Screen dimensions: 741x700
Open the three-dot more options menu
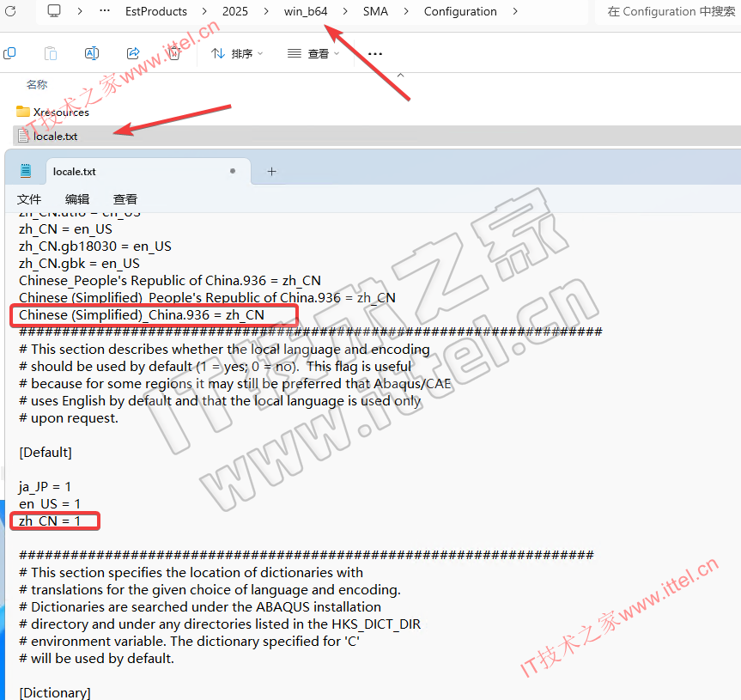pos(374,53)
